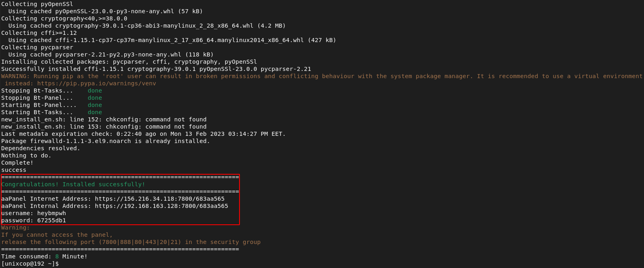Click the pip venv warning URL

tap(97, 83)
